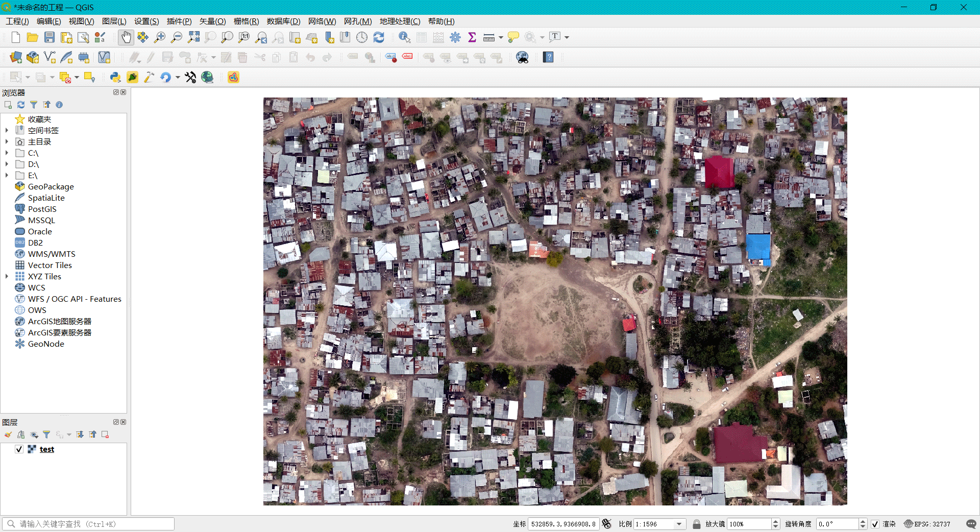Click Remove Layer icon in Layers panel
This screenshot has height=532, width=980.
[105, 434]
